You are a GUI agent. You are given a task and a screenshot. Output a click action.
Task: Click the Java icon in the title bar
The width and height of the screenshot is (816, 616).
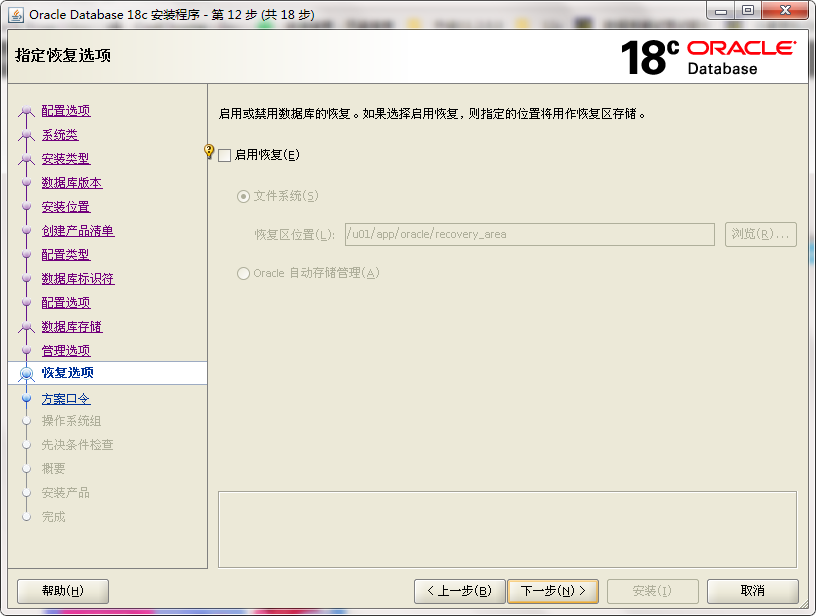[x=16, y=15]
